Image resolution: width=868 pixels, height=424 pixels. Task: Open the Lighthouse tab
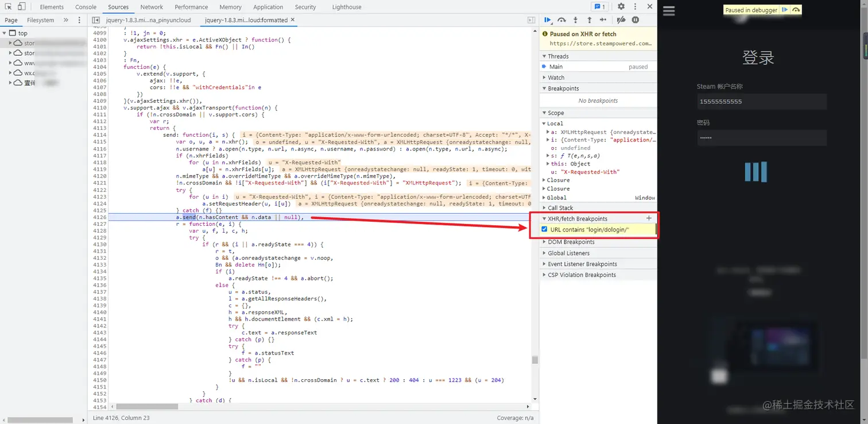coord(347,7)
